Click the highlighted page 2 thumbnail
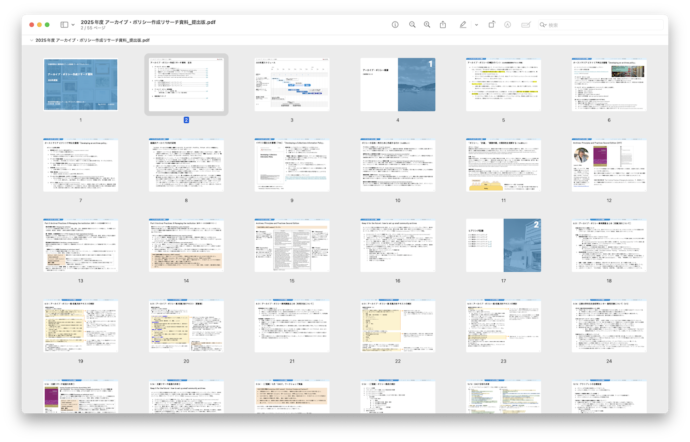This screenshot has width=690, height=442. coord(186,85)
